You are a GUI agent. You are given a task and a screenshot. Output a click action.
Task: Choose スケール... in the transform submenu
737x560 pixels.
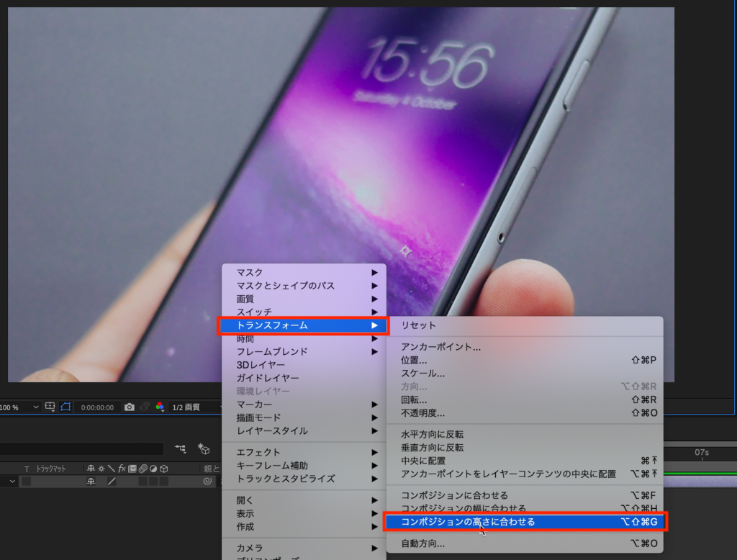tap(525, 374)
